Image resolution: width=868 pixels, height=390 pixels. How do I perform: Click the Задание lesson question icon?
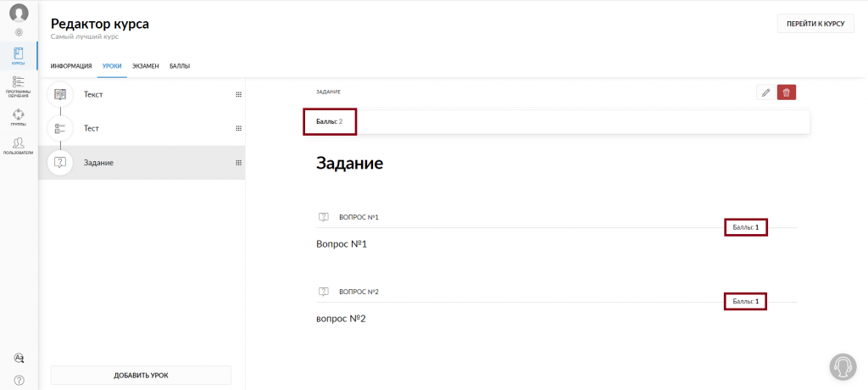[x=60, y=163]
